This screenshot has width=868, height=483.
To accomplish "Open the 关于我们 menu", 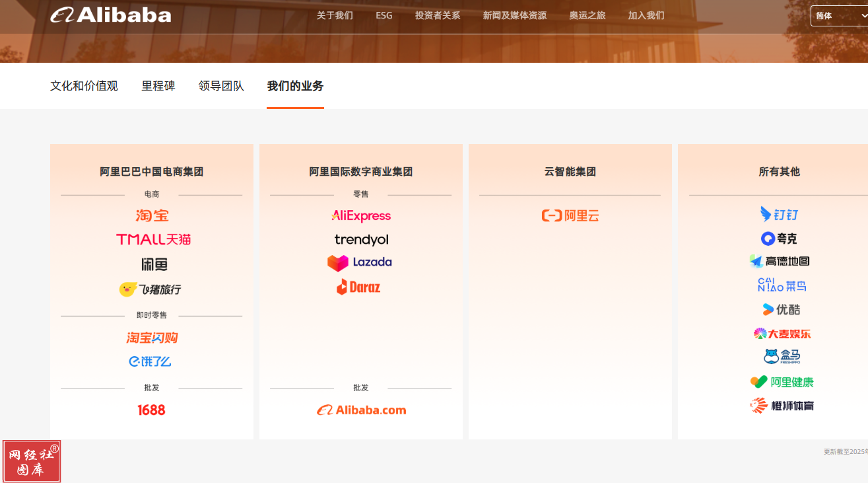I will tap(335, 15).
